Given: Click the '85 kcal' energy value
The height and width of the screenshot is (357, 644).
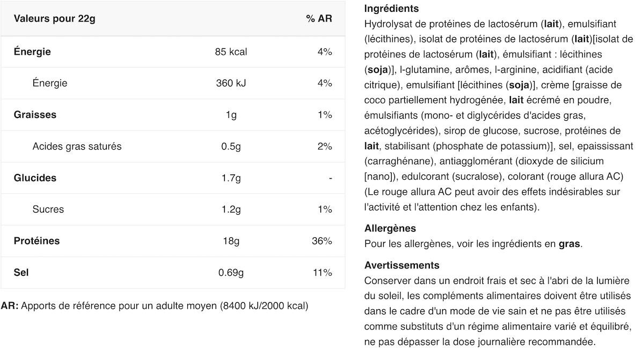Looking at the screenshot, I should [231, 52].
